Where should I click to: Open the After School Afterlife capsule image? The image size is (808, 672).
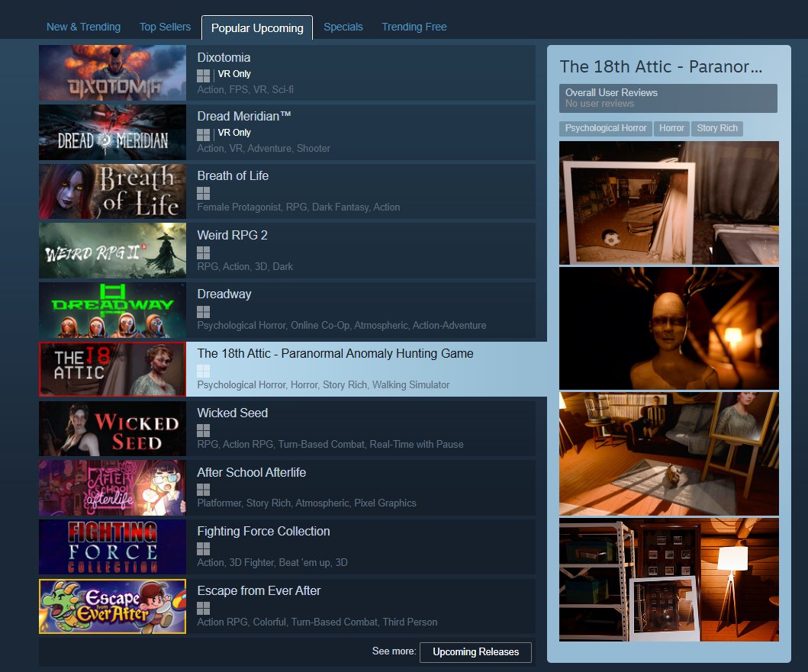[112, 487]
